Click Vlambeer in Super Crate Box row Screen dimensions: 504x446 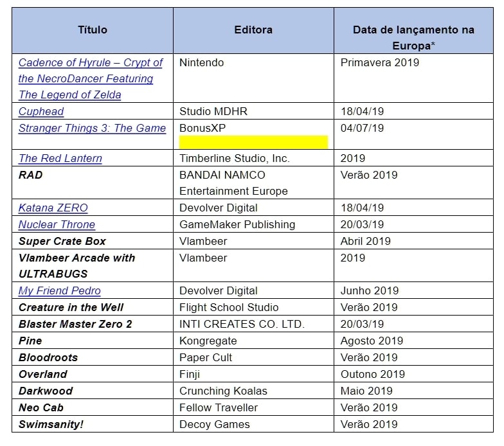click(203, 241)
